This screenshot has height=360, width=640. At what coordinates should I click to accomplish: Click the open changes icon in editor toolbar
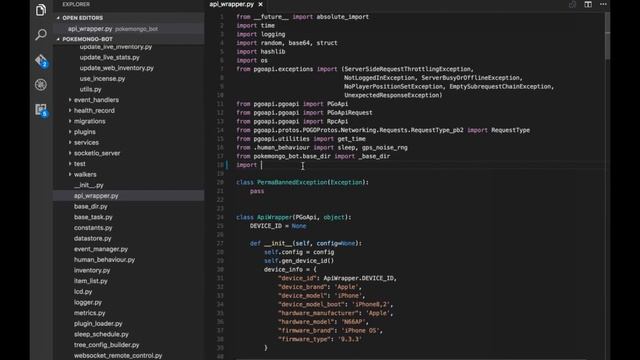pyautogui.click(x=572, y=4)
